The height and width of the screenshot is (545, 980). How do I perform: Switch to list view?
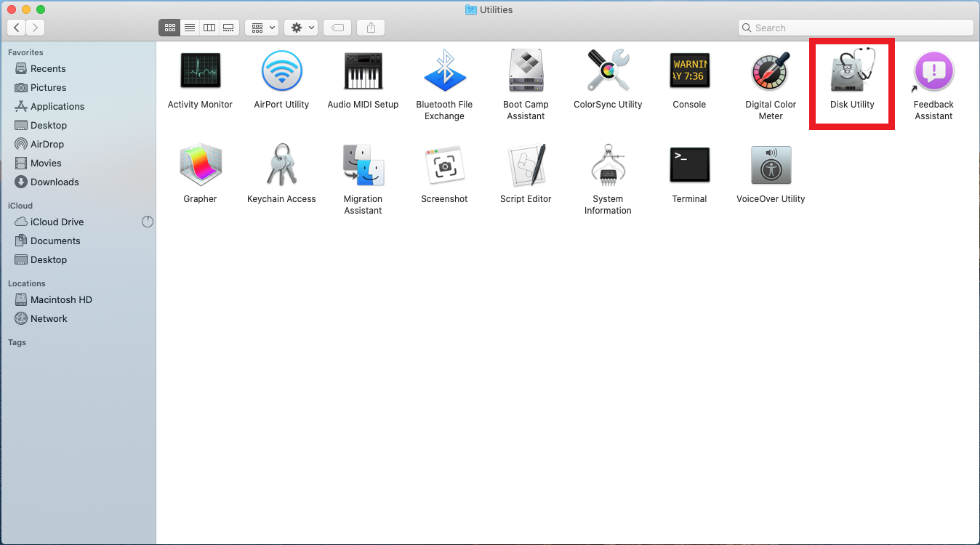189,28
